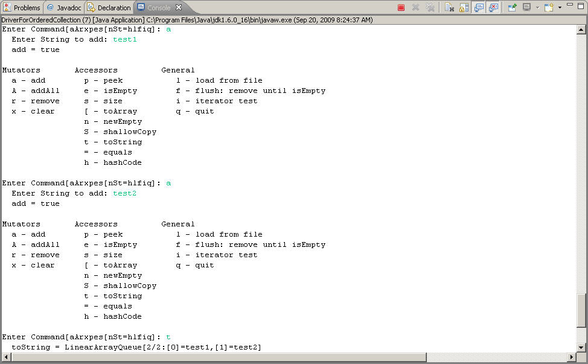Click the green 'test2' input text in console
This screenshot has height=364, width=588.
[x=125, y=193]
